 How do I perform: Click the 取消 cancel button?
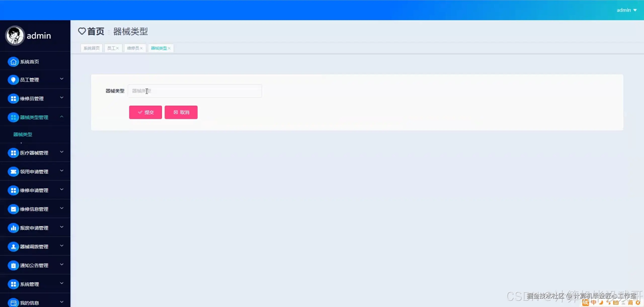click(181, 112)
